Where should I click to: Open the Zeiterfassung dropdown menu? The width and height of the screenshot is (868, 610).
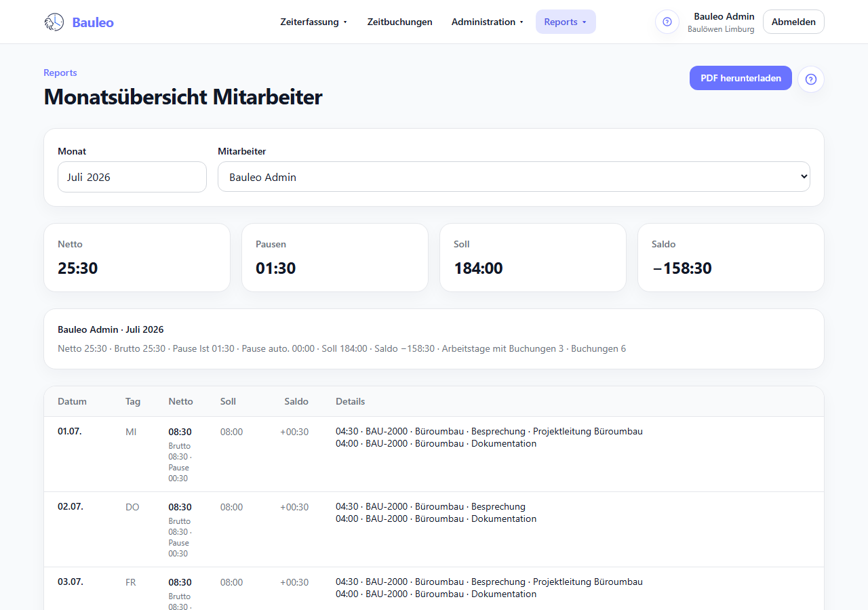coord(314,22)
